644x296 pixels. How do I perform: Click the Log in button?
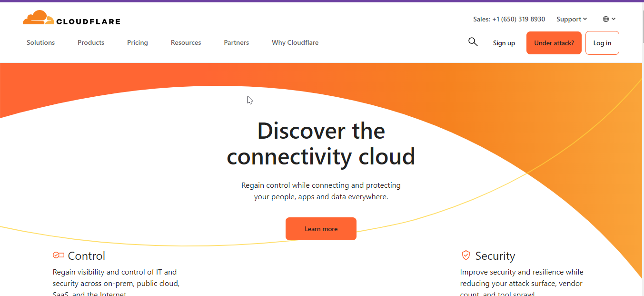coord(602,42)
